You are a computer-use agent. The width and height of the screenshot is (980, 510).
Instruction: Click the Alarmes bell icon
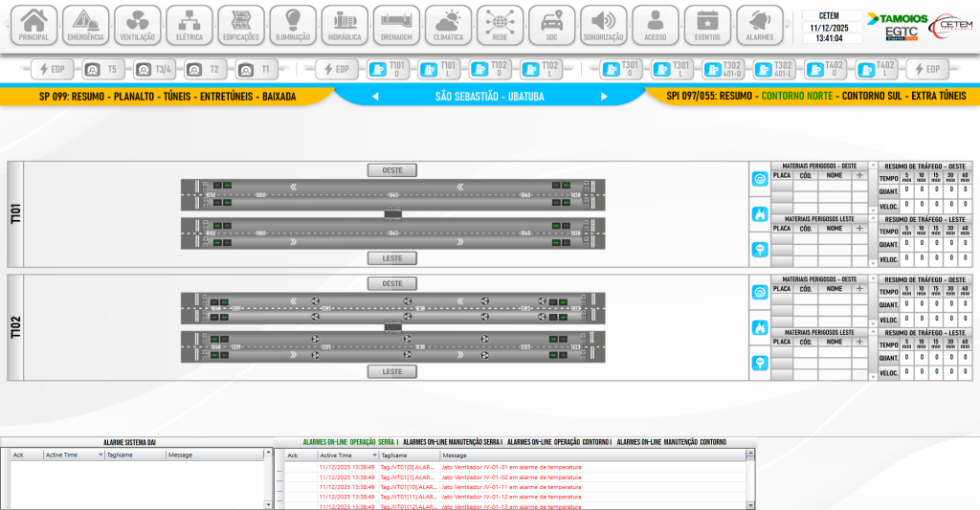759,24
